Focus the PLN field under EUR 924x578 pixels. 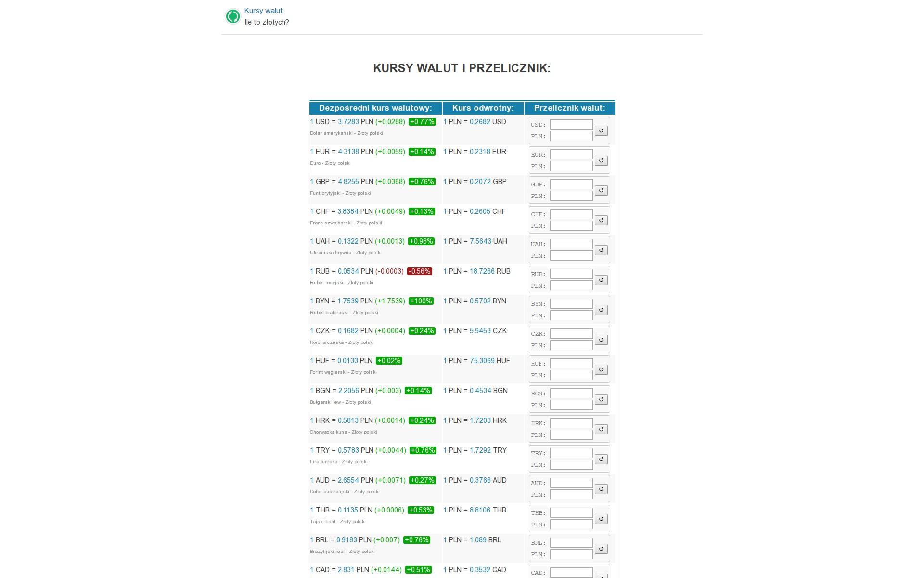point(571,166)
